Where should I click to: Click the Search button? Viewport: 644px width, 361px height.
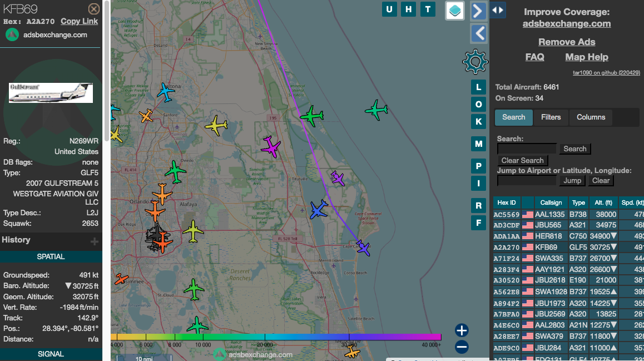click(x=574, y=149)
